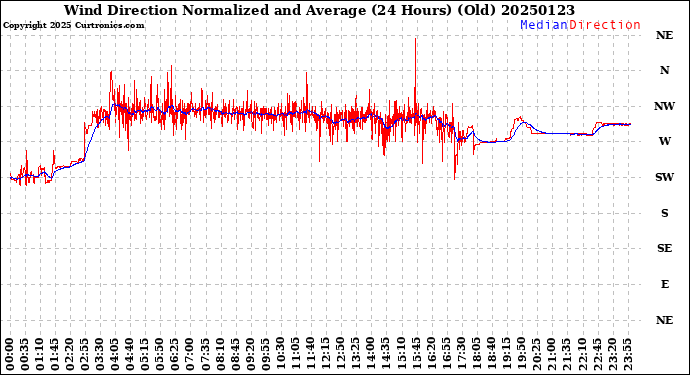Click the 03:30 time label
690x375 pixels.
point(100,355)
